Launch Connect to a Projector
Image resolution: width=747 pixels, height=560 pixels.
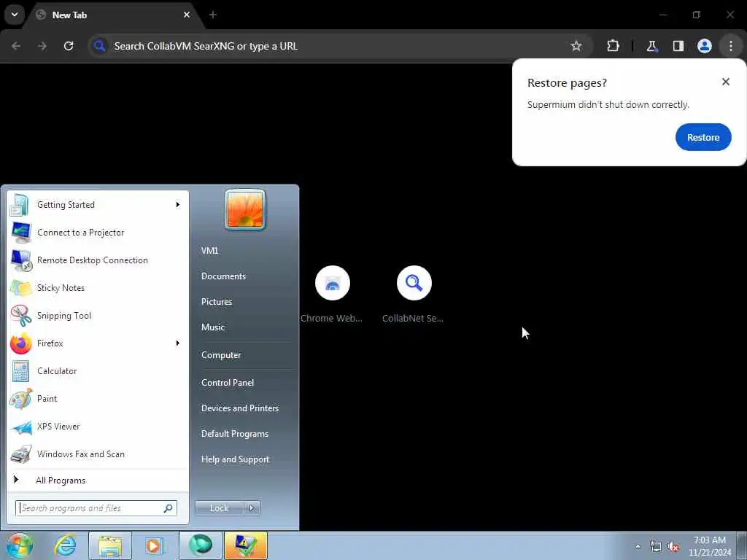pyautogui.click(x=98, y=233)
